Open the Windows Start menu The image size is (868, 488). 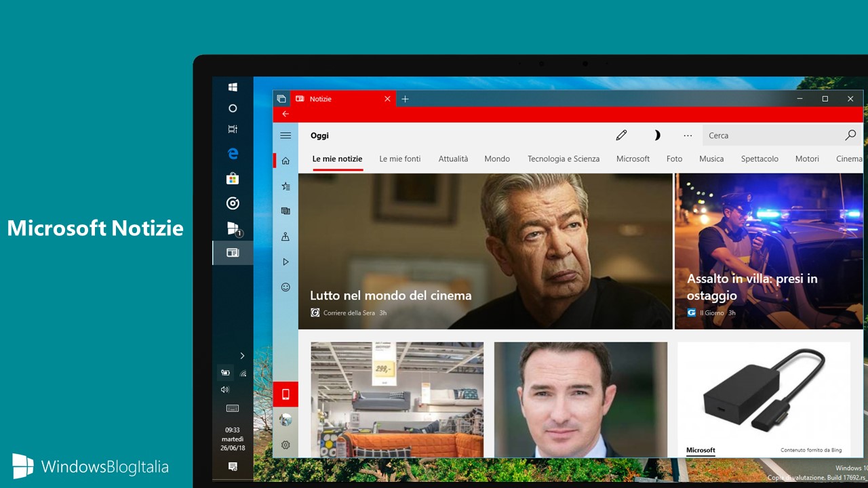pyautogui.click(x=233, y=87)
